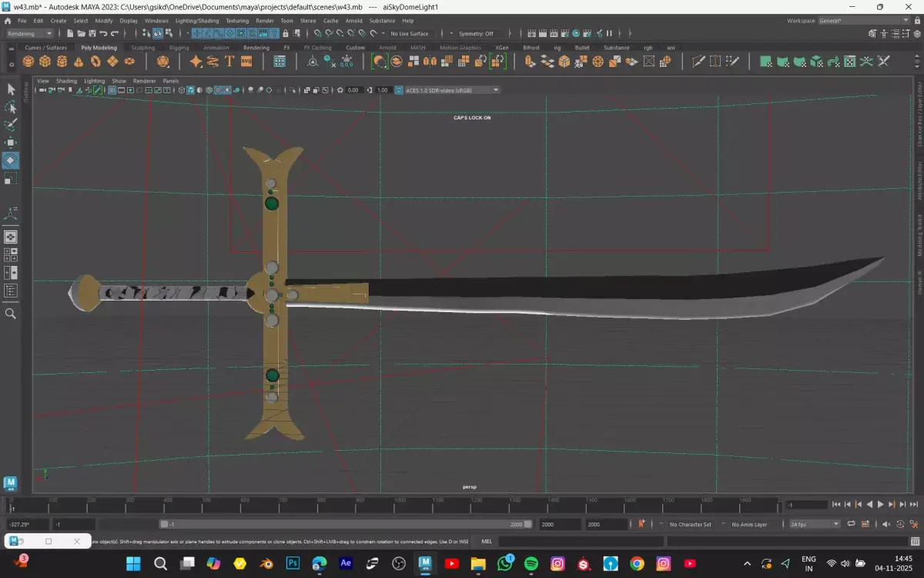The height and width of the screenshot is (578, 924).
Task: Click the No Live Surface field
Action: 410,34
